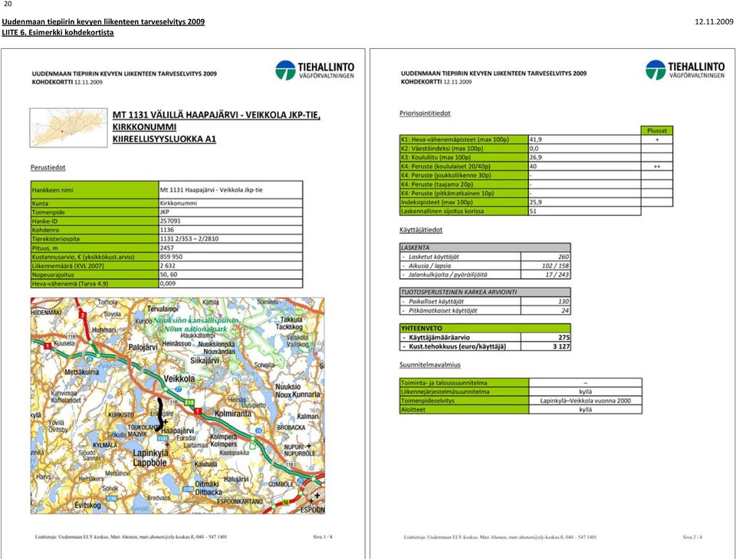The height and width of the screenshot is (560, 736).
Task: Click the 'YHTEENVETO' green header
Action: (x=485, y=328)
